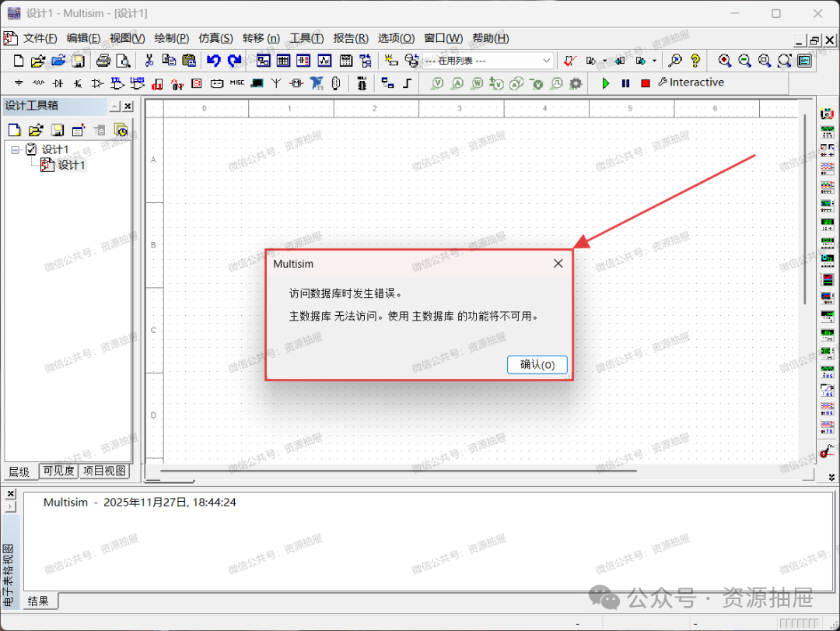Open 绘制(P) menu
Screen dimensions: 840x631
click(x=171, y=39)
